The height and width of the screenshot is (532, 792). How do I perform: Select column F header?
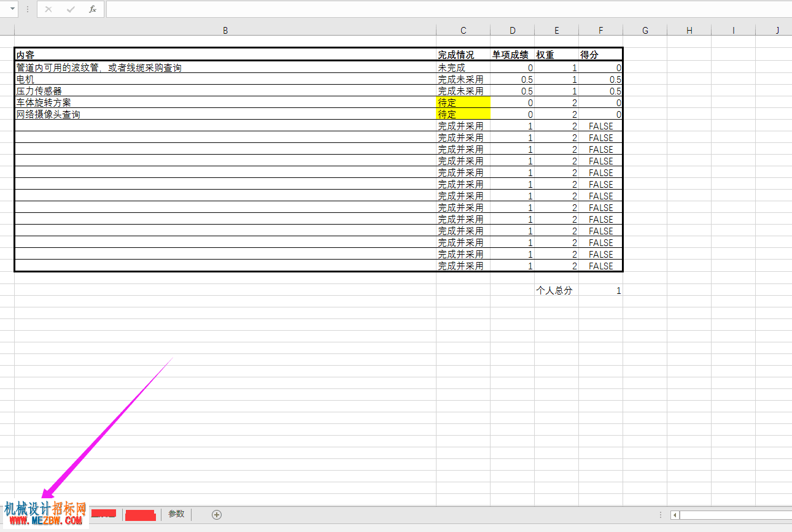600,30
